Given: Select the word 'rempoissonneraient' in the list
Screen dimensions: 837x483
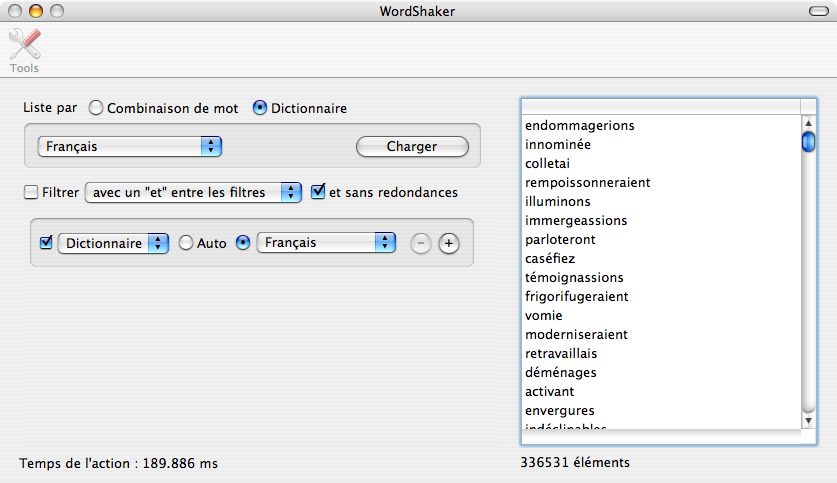Looking at the screenshot, I should [588, 183].
